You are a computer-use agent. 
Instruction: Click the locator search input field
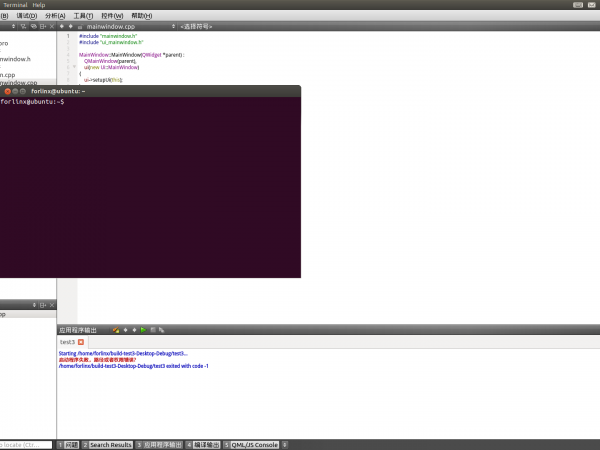25,444
